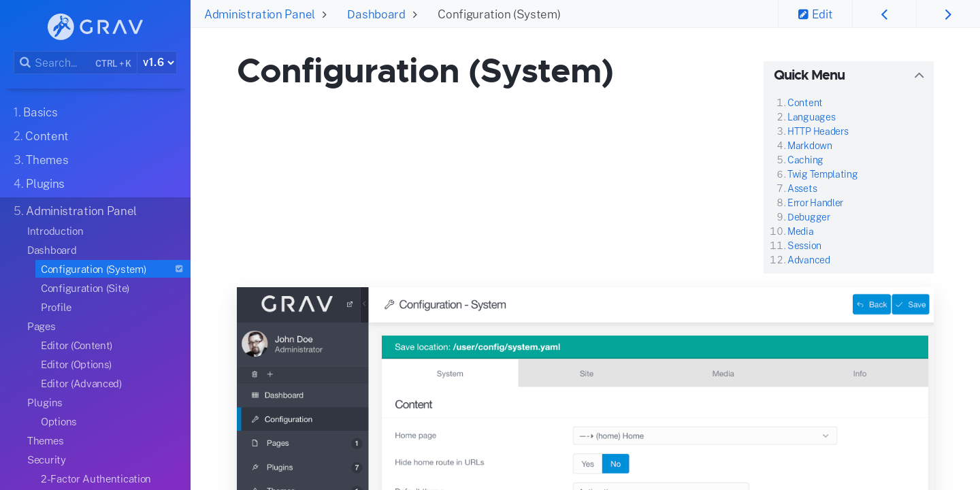980x490 pixels.
Task: Open the v1.6 version dropdown
Action: [x=157, y=63]
